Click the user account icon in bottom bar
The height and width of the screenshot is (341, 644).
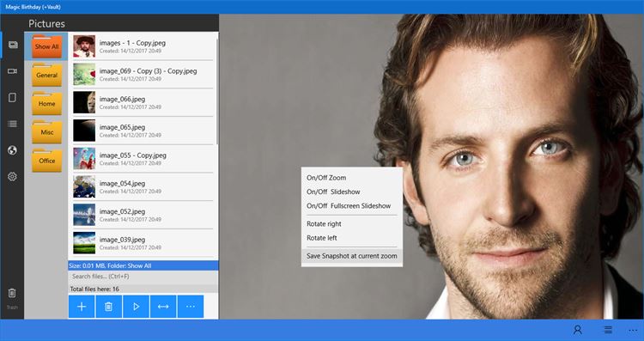tap(578, 330)
